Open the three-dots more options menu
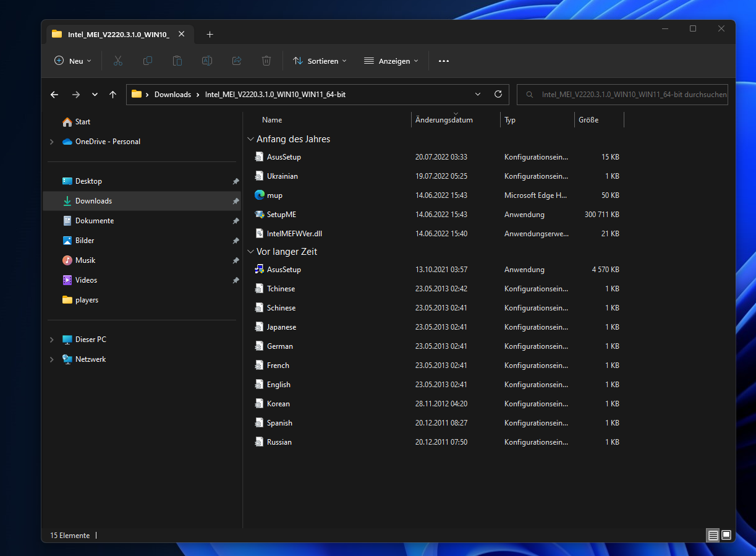The width and height of the screenshot is (756, 556). click(x=444, y=61)
